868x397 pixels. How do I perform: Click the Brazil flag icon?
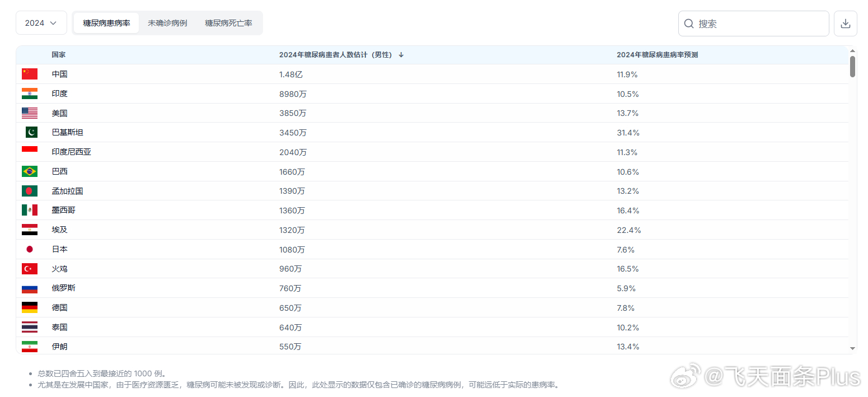(30, 171)
